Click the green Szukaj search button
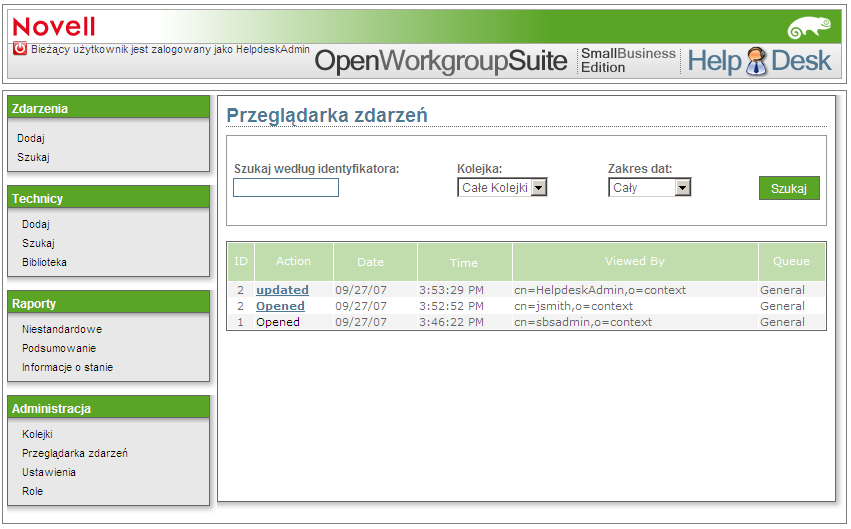The image size is (851, 529). (789, 188)
